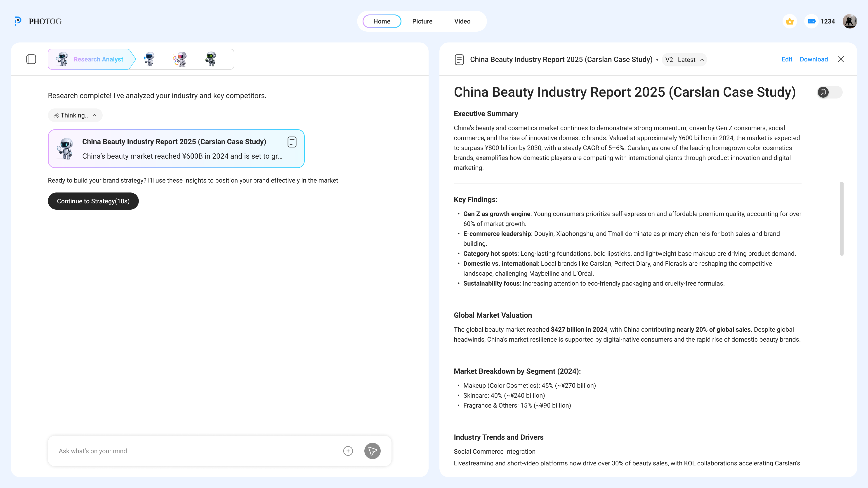Switch to the Picture tab

coord(422,21)
